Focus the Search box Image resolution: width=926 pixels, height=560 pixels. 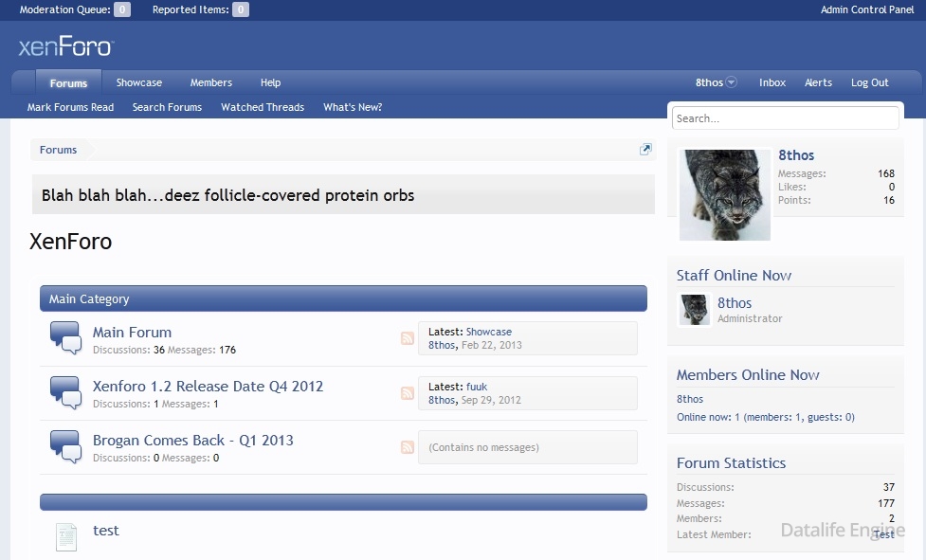click(x=786, y=118)
